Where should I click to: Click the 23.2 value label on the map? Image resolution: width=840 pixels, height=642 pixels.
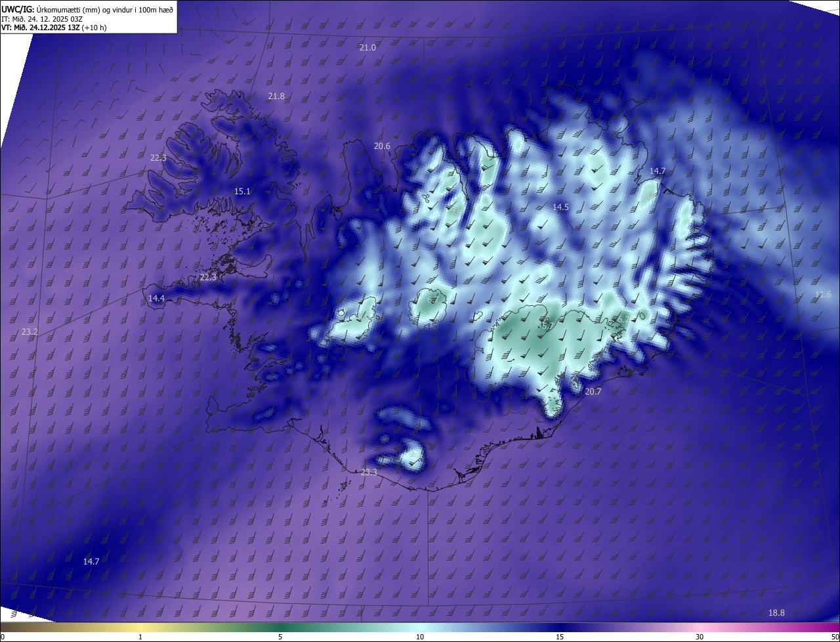pos(30,333)
